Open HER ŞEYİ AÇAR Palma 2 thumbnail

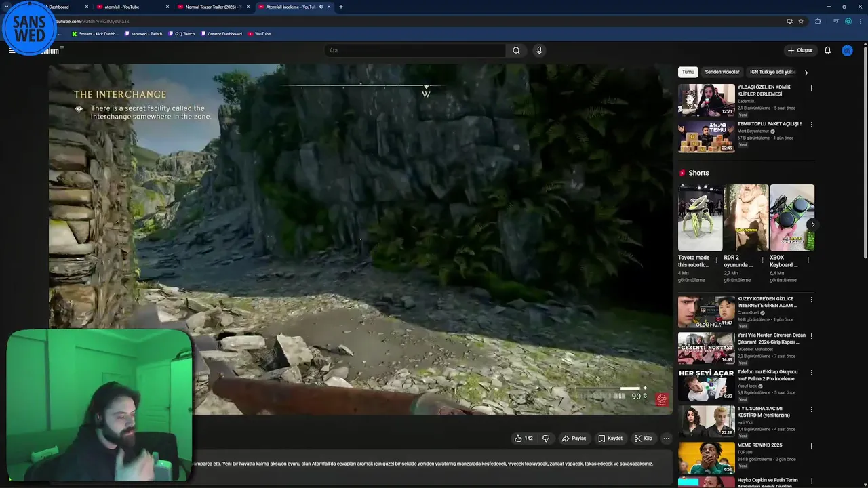click(706, 385)
